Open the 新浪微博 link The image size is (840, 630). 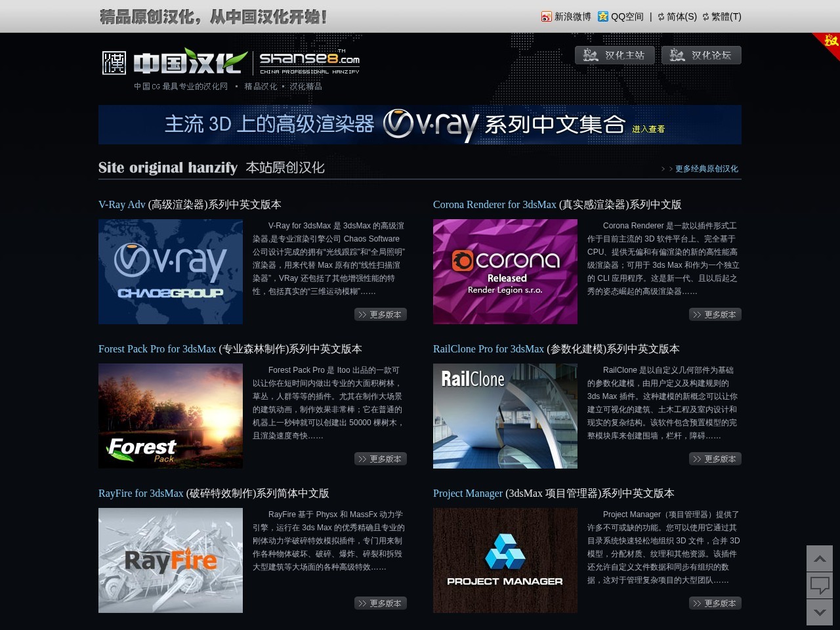tap(573, 16)
